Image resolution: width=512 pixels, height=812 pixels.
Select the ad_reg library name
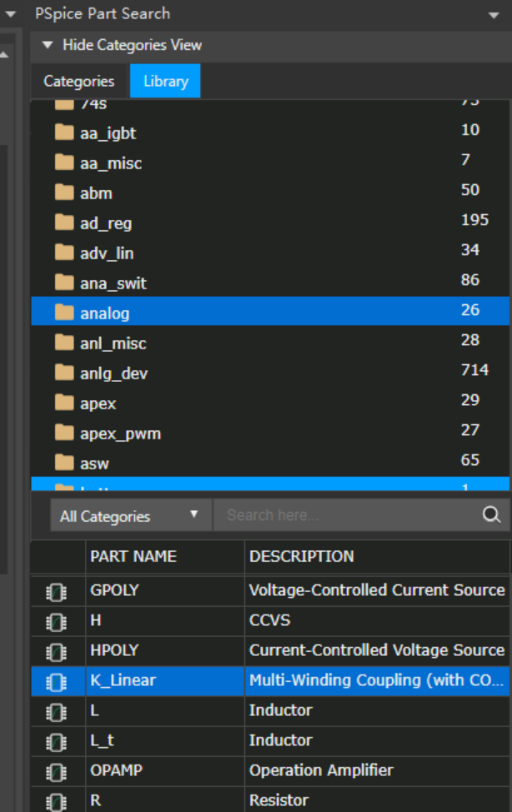[106, 223]
